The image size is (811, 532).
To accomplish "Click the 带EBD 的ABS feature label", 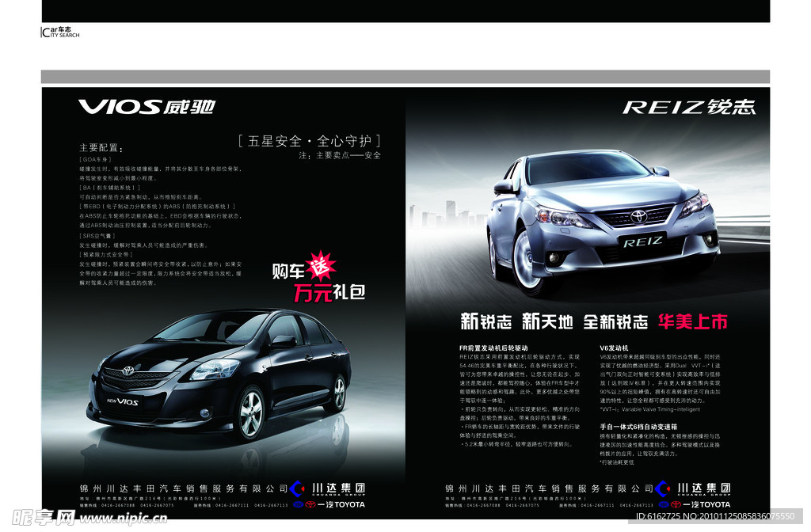I will pyautogui.click(x=158, y=207).
